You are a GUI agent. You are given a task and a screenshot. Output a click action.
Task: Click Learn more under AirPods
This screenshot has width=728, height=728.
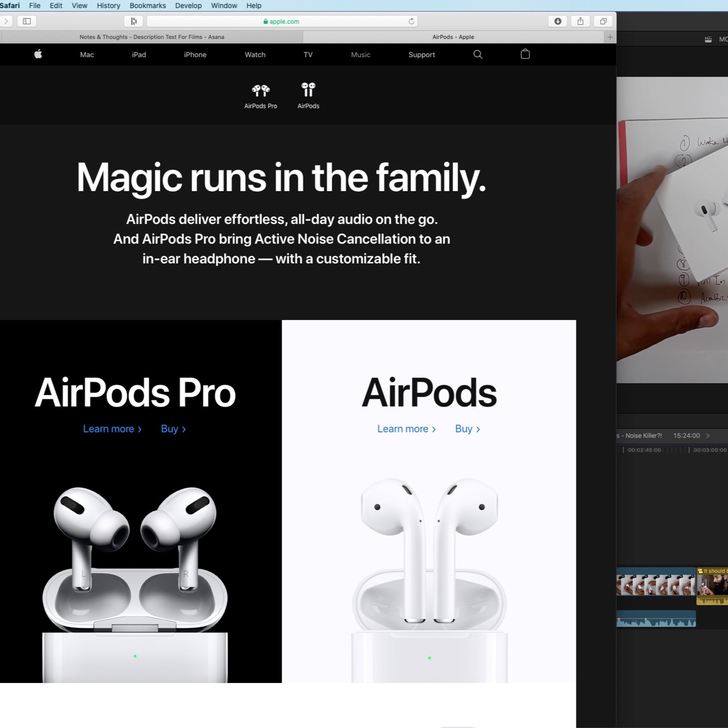[406, 429]
